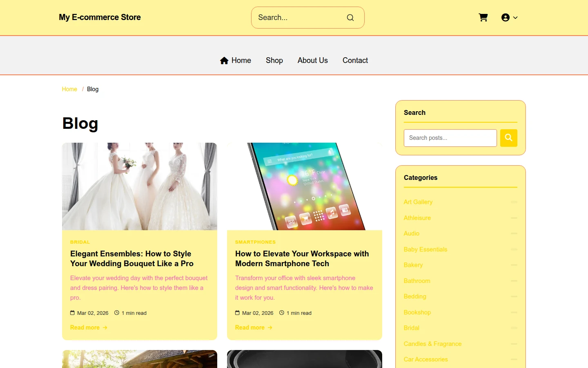The width and height of the screenshot is (588, 368).
Task: Open the smartphone post image
Action: coord(305,186)
